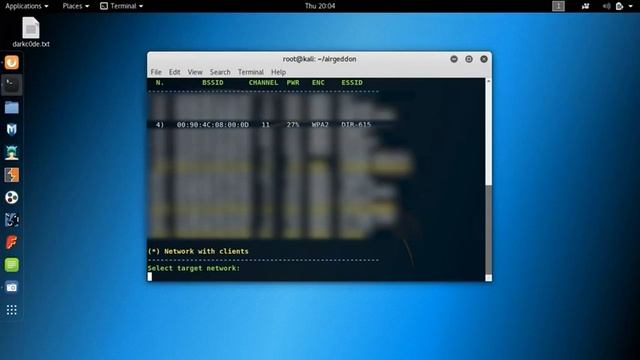Click the terminal title root@kali: ~/airgeddon
Screen dimensions: 640x360
(320, 59)
